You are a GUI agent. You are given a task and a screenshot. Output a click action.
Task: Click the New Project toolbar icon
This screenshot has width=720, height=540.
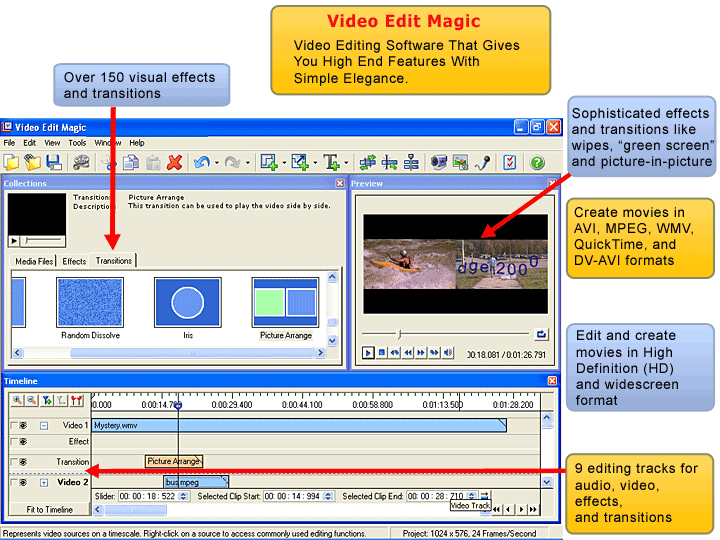point(11,162)
